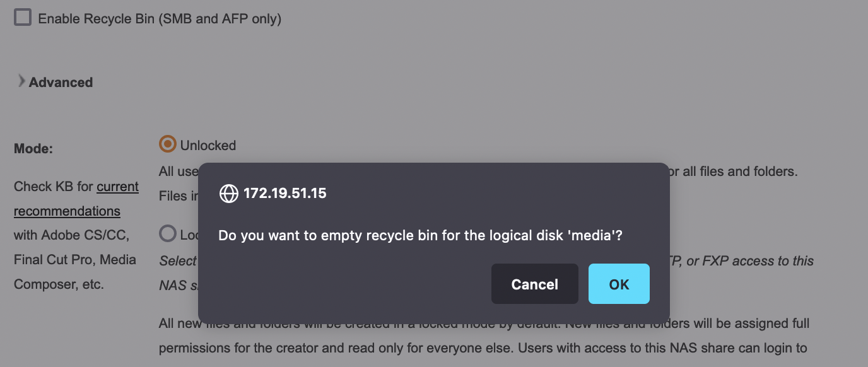
Task: Click the Advanced heading text
Action: [x=61, y=82]
